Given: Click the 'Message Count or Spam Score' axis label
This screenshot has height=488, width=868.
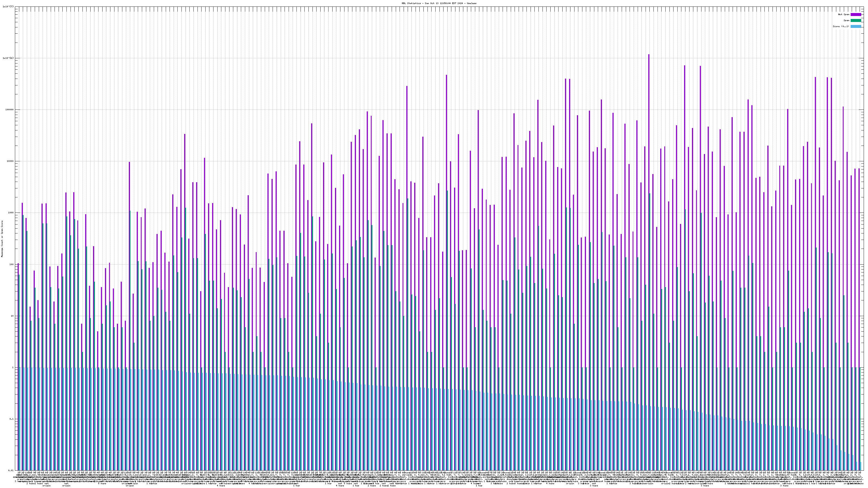Looking at the screenshot, I should (2, 239).
